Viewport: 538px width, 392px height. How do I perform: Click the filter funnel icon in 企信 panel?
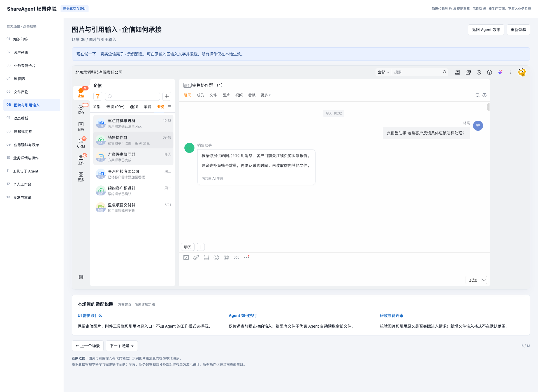coord(98,96)
